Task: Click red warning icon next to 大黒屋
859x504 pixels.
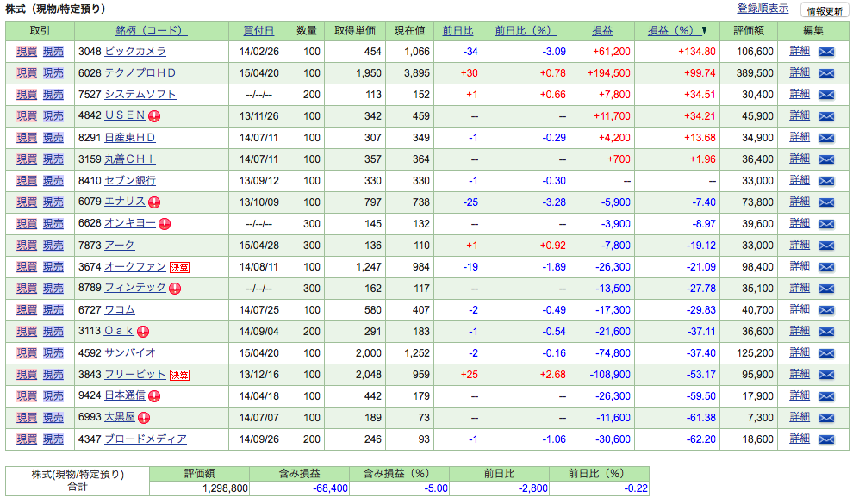Action: click(144, 418)
